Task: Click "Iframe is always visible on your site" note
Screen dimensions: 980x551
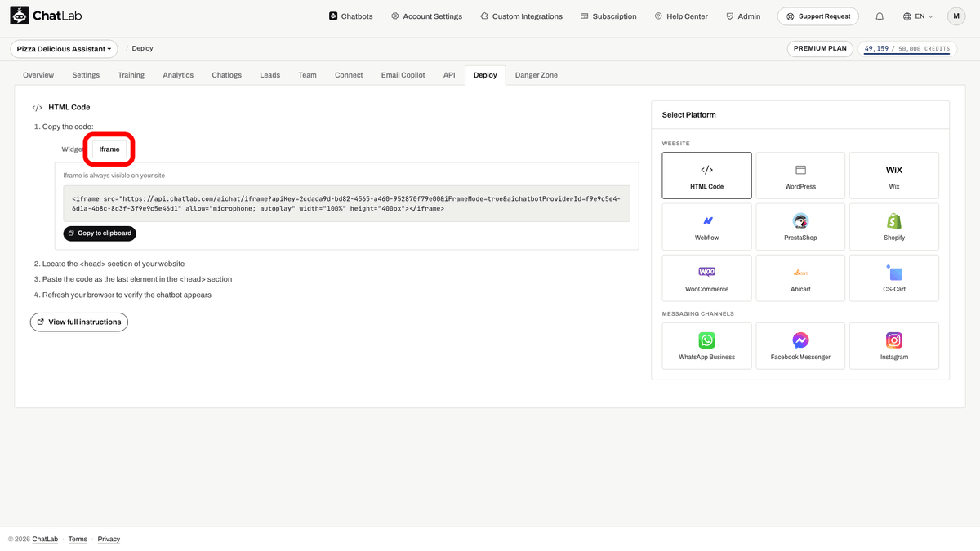Action: tap(114, 176)
